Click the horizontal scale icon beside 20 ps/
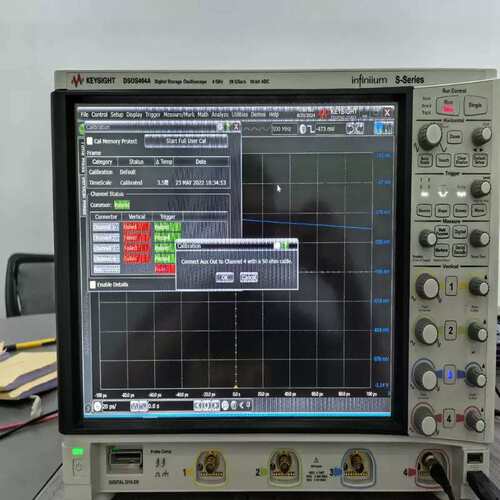Screen dimensions: 500x500 tap(97, 406)
